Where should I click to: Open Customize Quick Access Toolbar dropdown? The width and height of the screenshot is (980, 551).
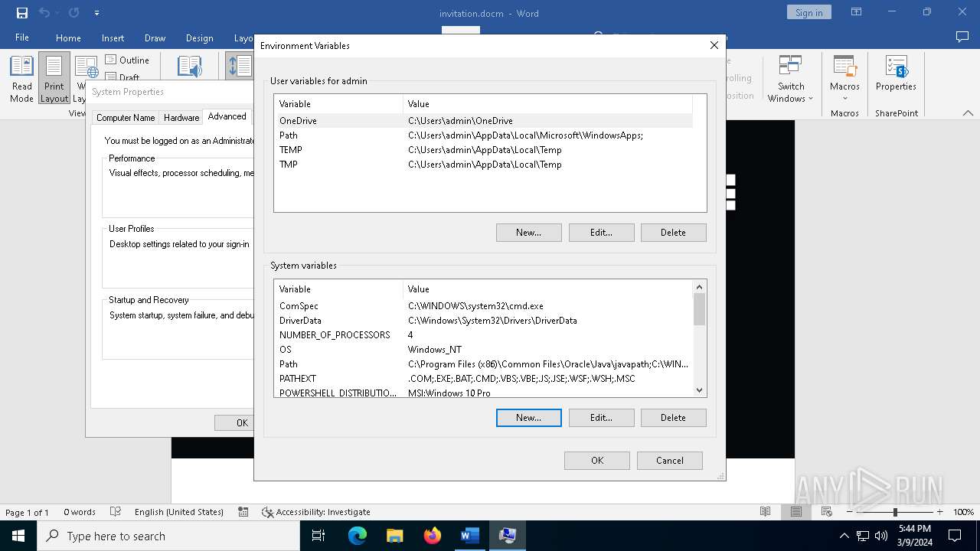pos(96,13)
